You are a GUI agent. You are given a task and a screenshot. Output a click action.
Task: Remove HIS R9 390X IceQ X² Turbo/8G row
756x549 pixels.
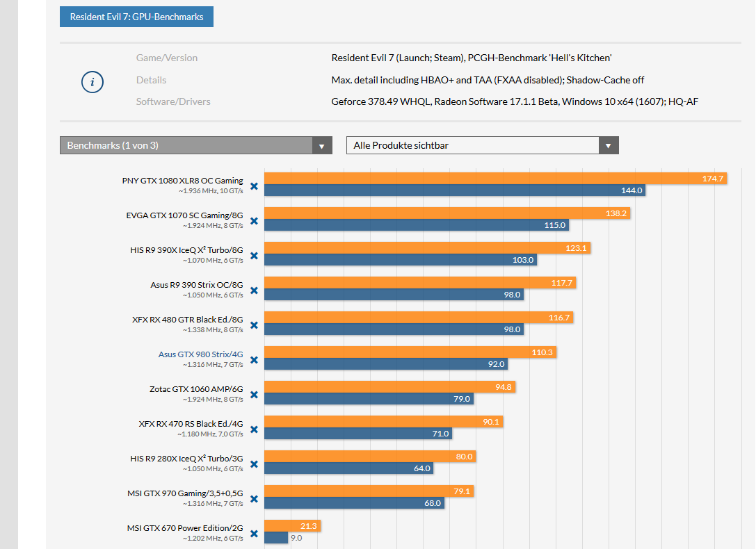tap(254, 255)
